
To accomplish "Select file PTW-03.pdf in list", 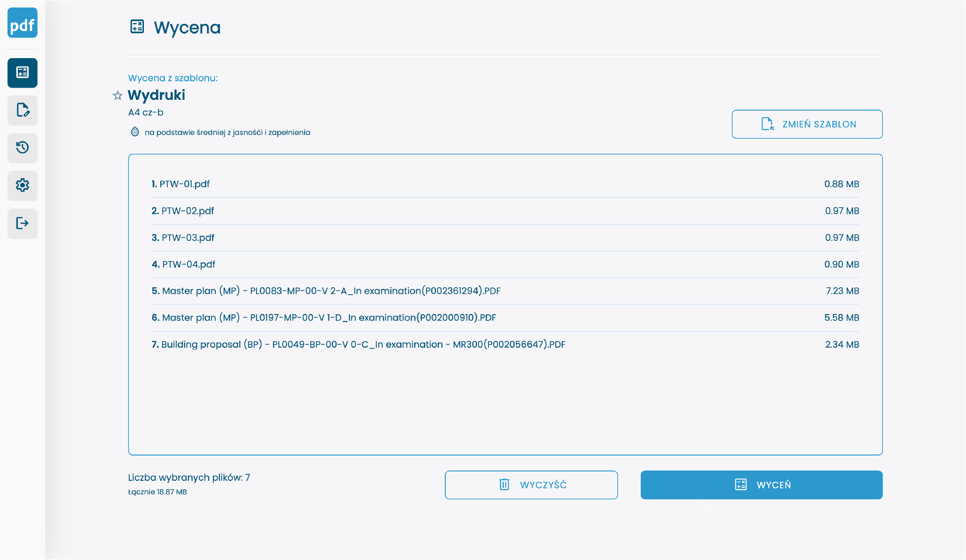I will point(187,238).
